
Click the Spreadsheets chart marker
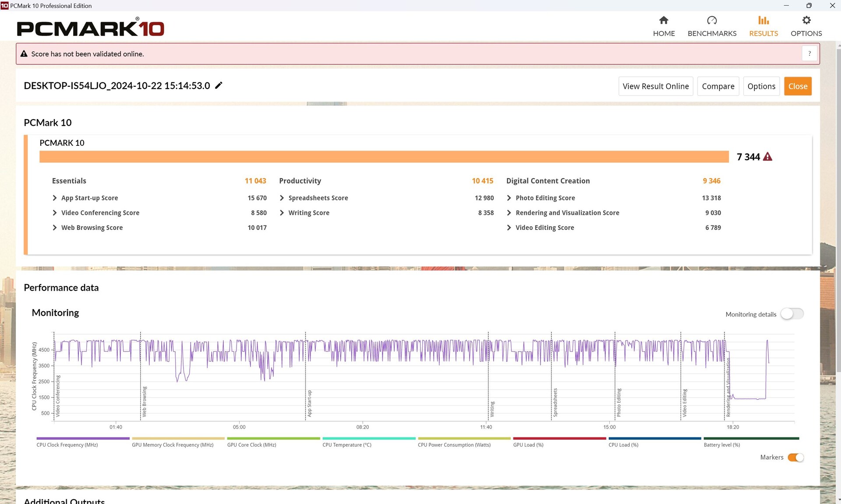(555, 402)
